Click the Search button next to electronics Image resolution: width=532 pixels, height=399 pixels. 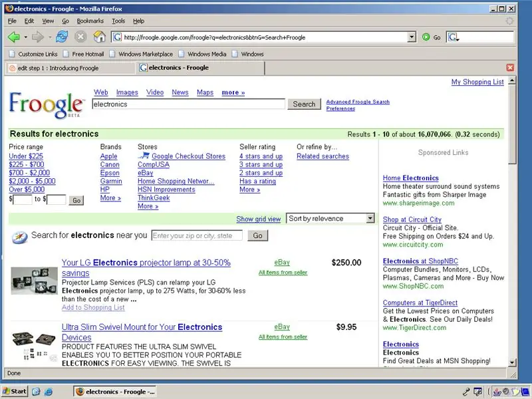tap(304, 104)
